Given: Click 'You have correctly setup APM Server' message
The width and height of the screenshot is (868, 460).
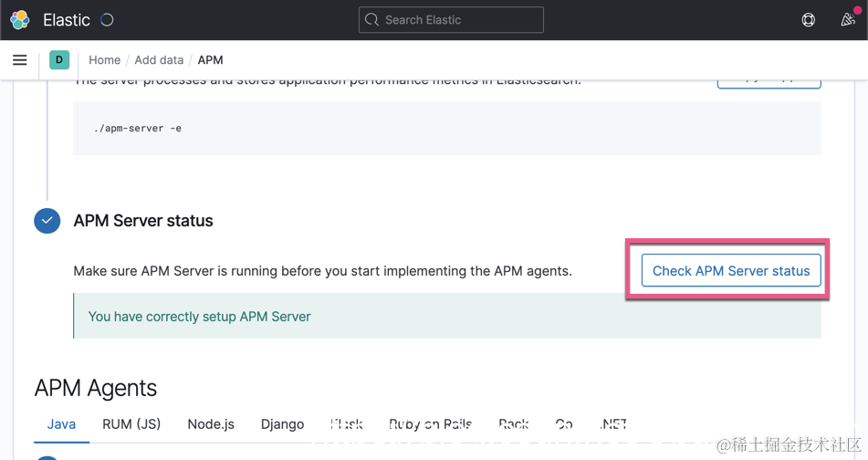Looking at the screenshot, I should [x=199, y=317].
